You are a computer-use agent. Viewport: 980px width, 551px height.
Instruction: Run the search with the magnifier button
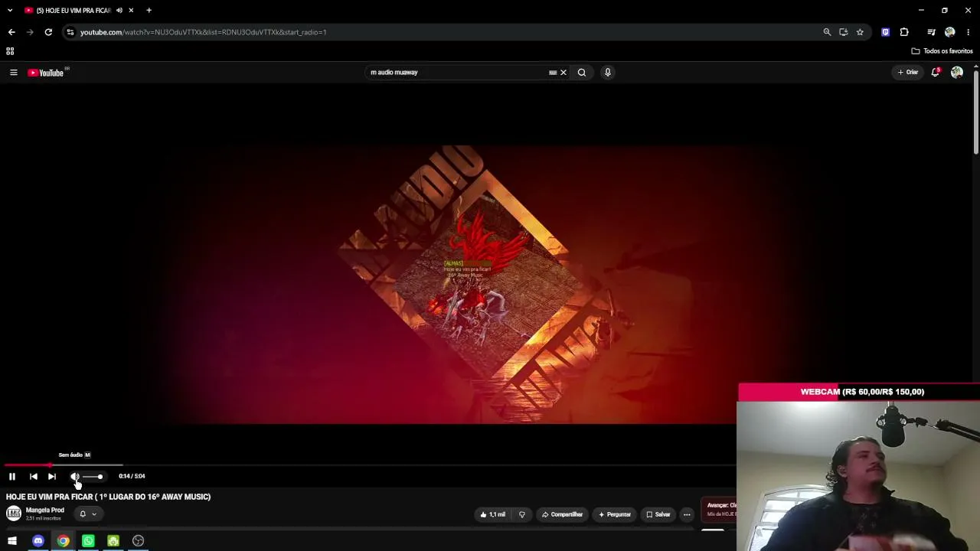click(582, 73)
